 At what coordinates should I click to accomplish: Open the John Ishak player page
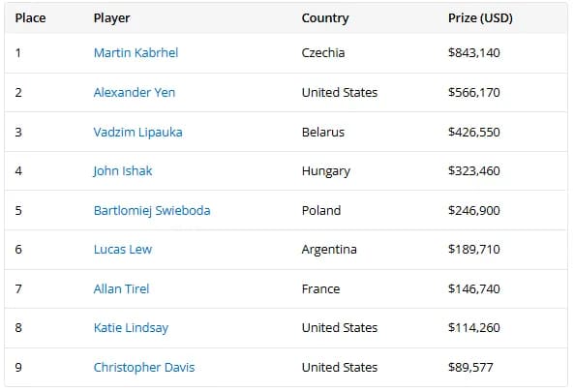coord(123,171)
